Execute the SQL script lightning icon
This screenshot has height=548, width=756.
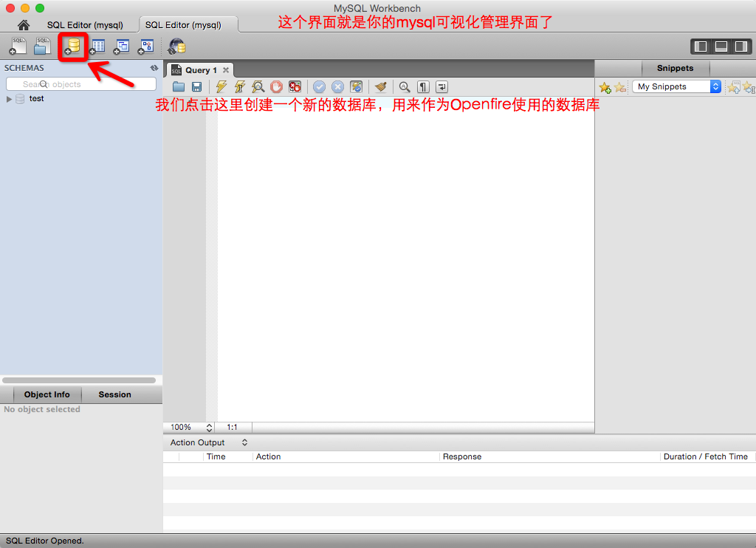pyautogui.click(x=221, y=87)
